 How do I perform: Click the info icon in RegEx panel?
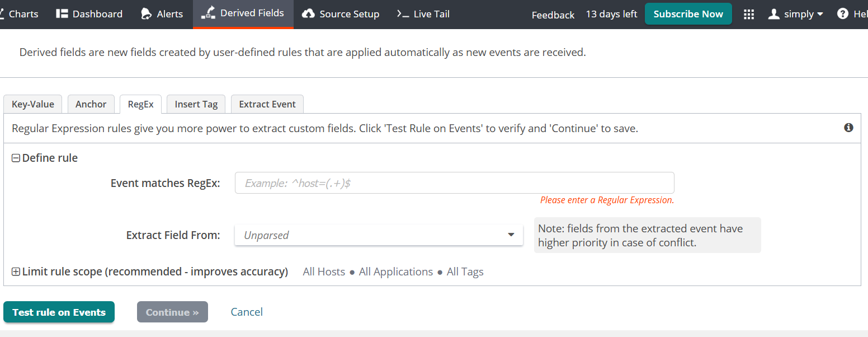pyautogui.click(x=848, y=128)
